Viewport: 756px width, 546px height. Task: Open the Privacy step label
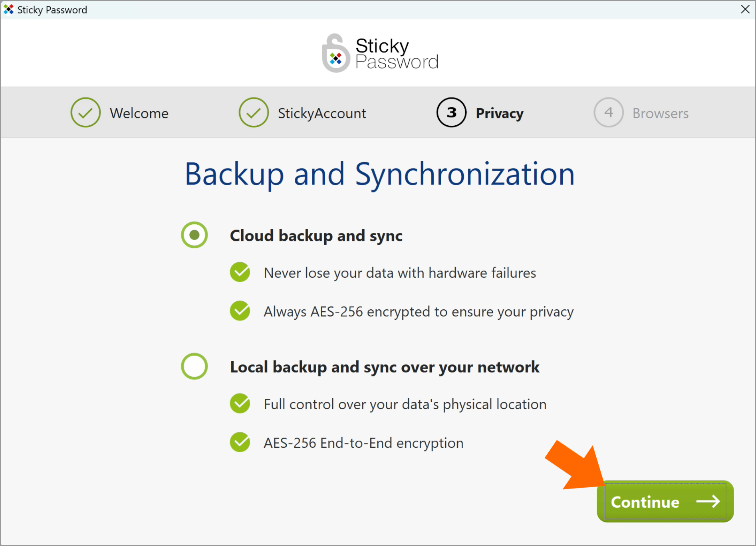click(x=500, y=113)
